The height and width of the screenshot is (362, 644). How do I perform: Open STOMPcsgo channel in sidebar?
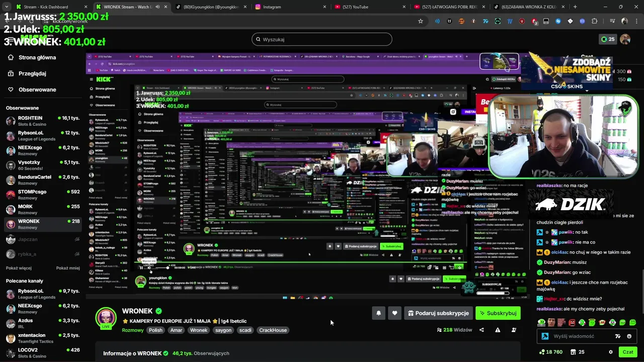pos(43,195)
